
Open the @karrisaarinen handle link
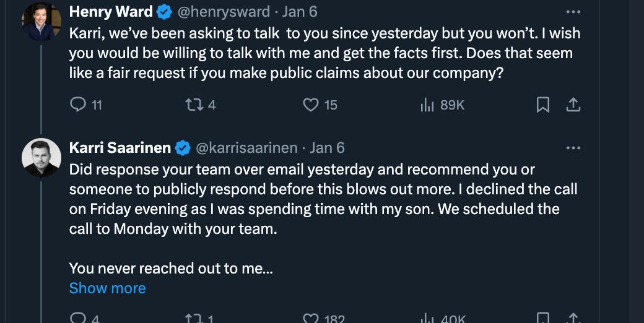point(248,148)
